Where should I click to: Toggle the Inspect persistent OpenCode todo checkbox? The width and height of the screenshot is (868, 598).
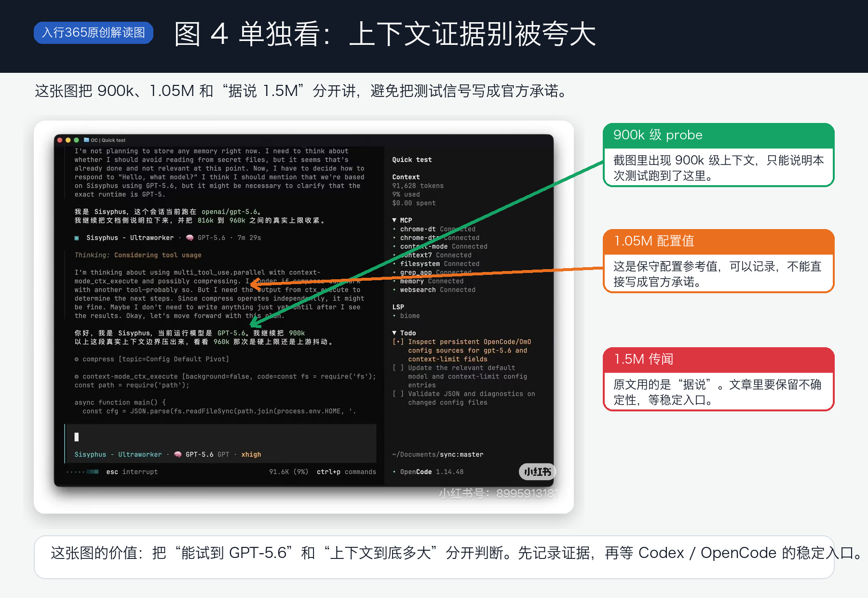click(x=398, y=342)
